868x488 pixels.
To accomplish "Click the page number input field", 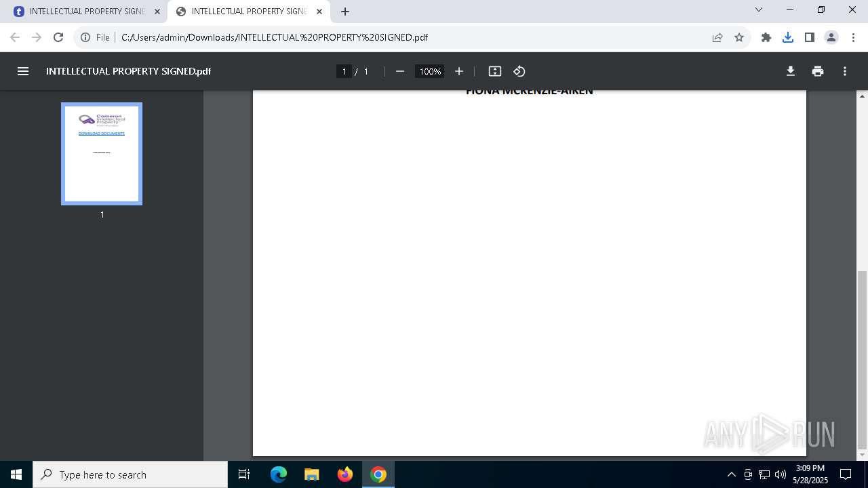I will (344, 71).
